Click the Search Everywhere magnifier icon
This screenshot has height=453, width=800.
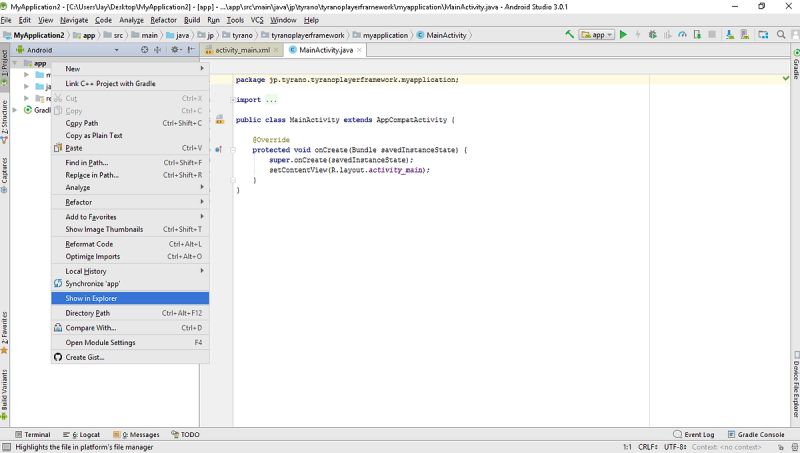[781, 35]
